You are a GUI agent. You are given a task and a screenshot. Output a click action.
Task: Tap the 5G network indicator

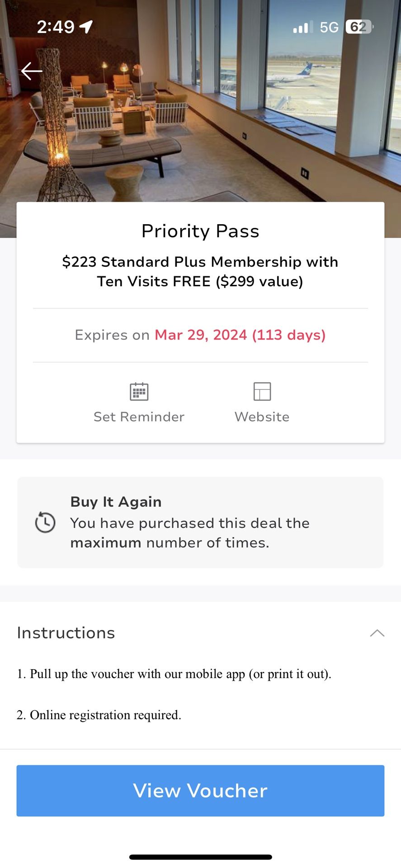click(329, 28)
